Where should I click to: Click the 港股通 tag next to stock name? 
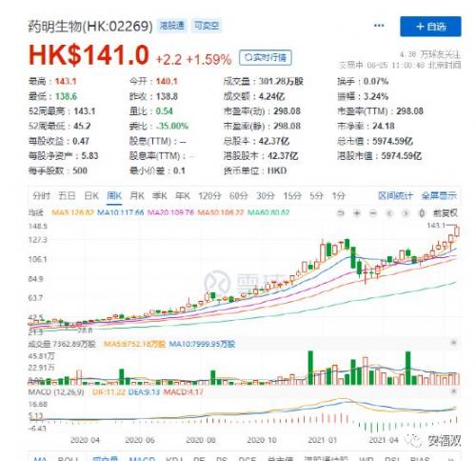point(172,26)
